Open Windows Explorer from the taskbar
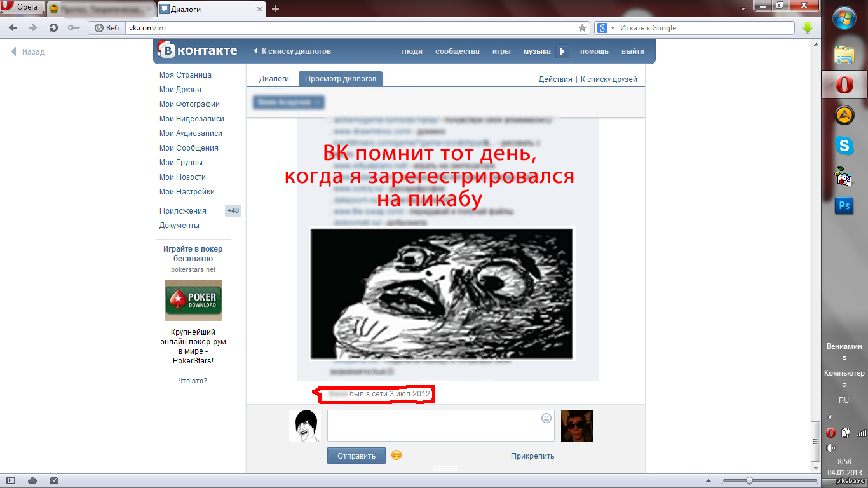This screenshot has width=868, height=488. pyautogui.click(x=844, y=55)
